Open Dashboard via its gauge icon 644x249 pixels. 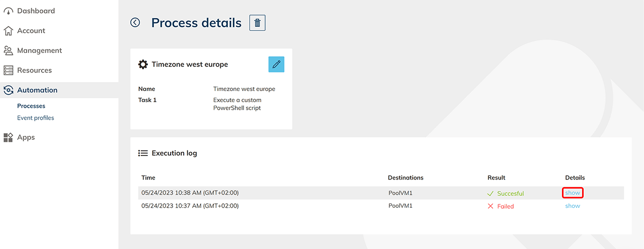point(8,11)
